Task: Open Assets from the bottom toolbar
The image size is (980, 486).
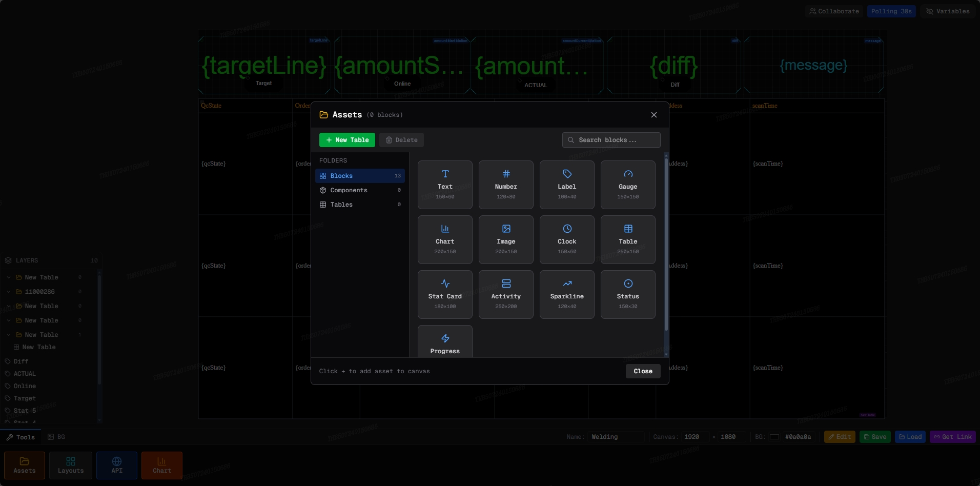Action: pyautogui.click(x=25, y=465)
